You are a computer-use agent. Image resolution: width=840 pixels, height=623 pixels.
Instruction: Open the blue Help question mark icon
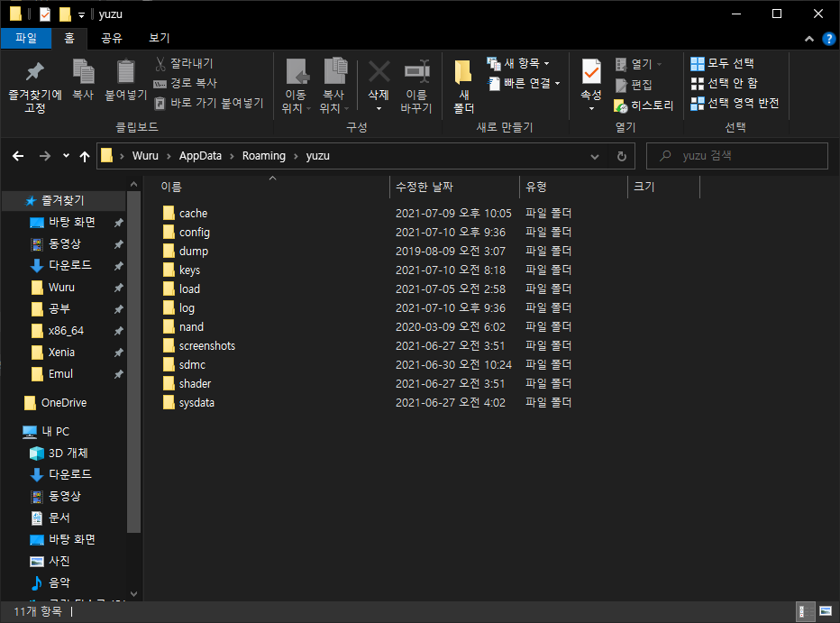click(x=829, y=39)
